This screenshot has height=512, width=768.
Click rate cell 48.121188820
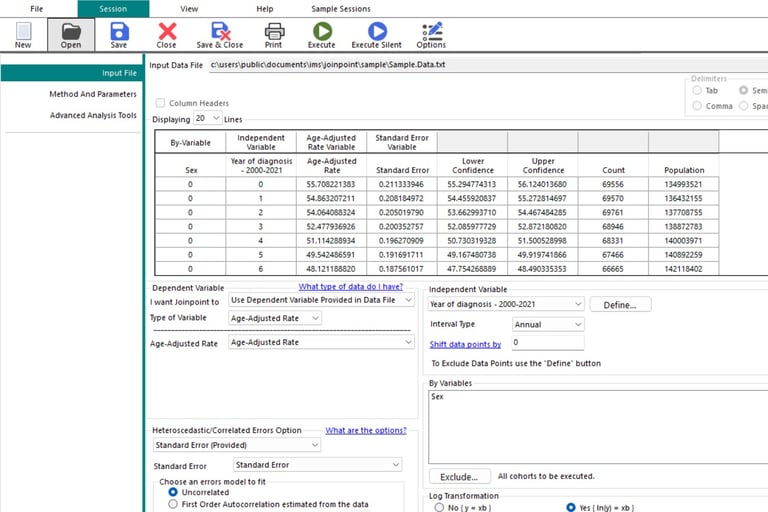[331, 269]
